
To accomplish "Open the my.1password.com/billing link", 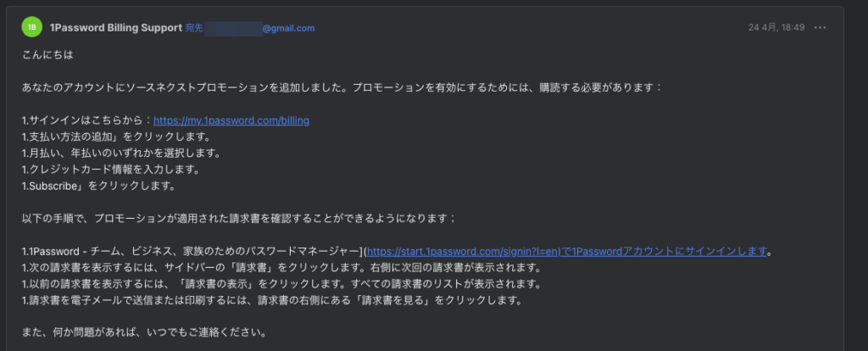I will pyautogui.click(x=231, y=120).
